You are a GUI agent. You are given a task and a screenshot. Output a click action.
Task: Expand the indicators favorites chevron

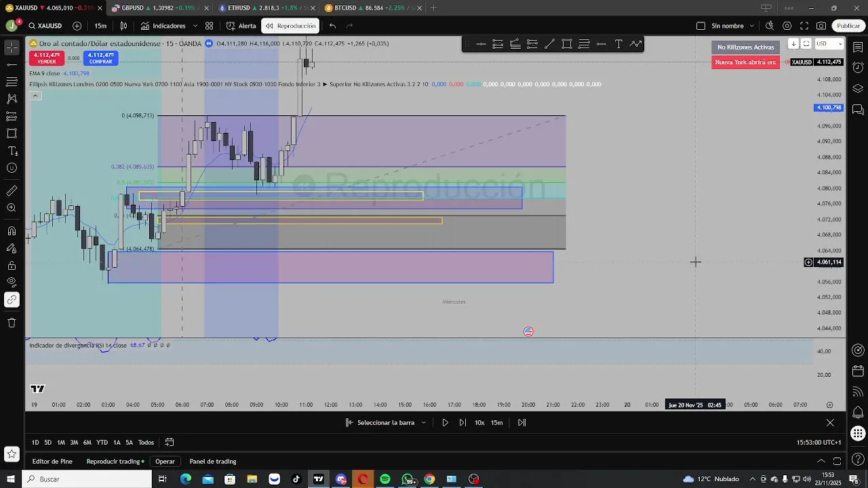point(195,26)
